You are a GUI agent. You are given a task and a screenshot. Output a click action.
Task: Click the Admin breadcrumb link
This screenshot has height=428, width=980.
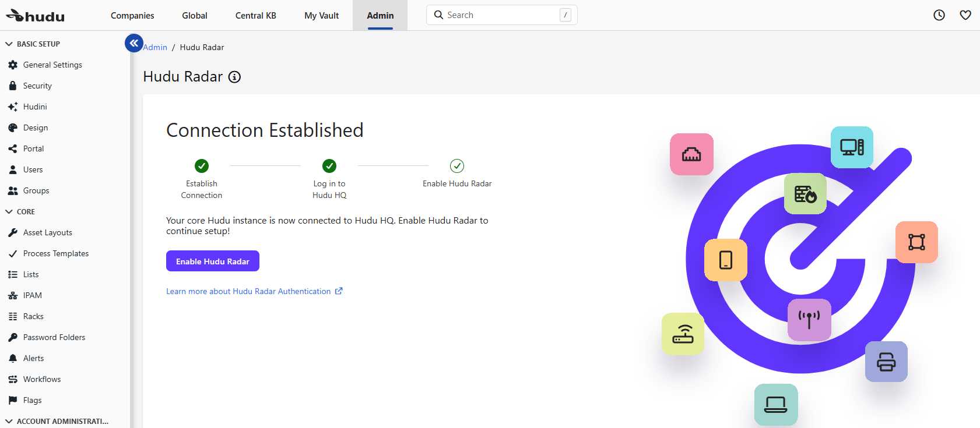click(x=155, y=47)
